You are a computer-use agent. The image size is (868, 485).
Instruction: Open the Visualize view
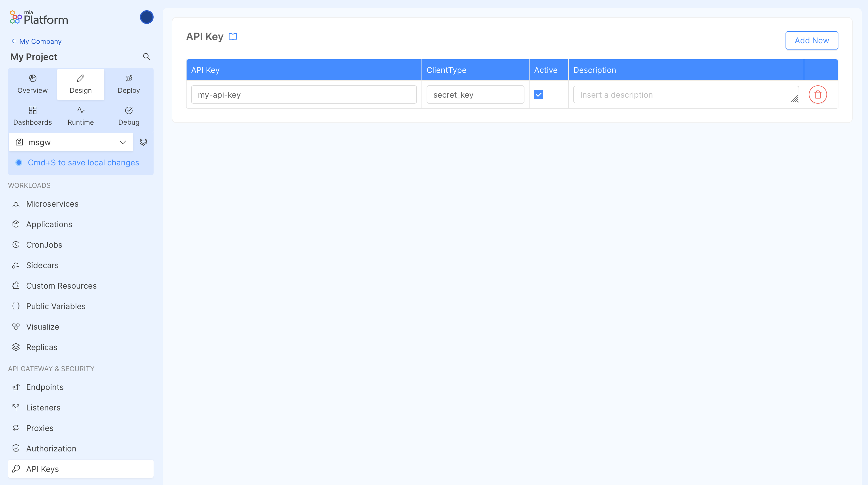click(x=42, y=326)
